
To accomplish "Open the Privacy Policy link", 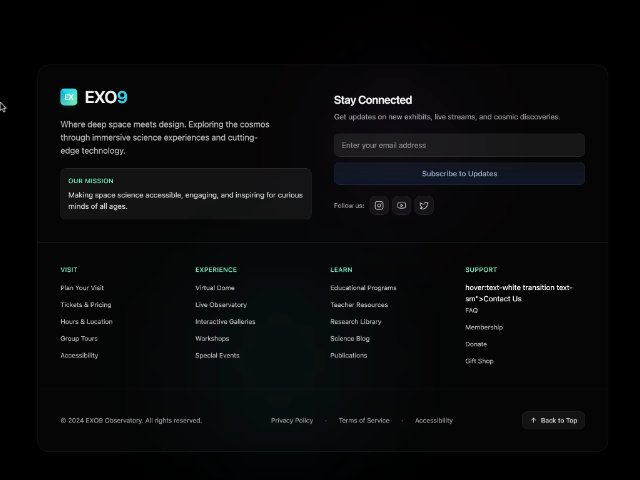I will tap(292, 420).
